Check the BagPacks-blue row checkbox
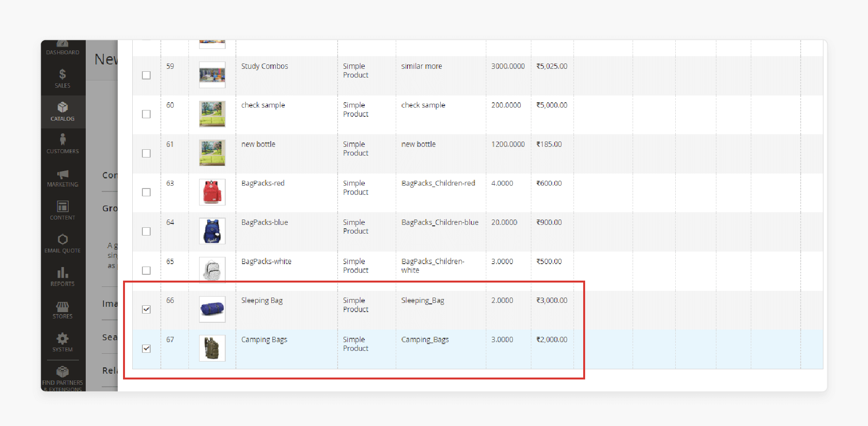Image resolution: width=868 pixels, height=426 pixels. pos(146,231)
